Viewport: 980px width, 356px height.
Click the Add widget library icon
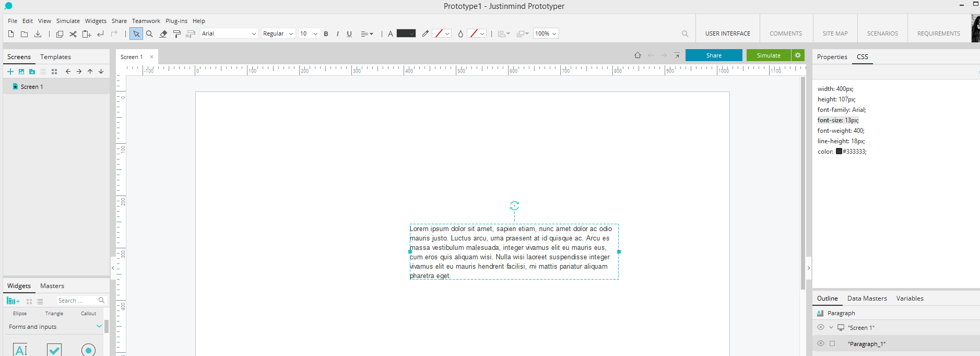click(13, 301)
